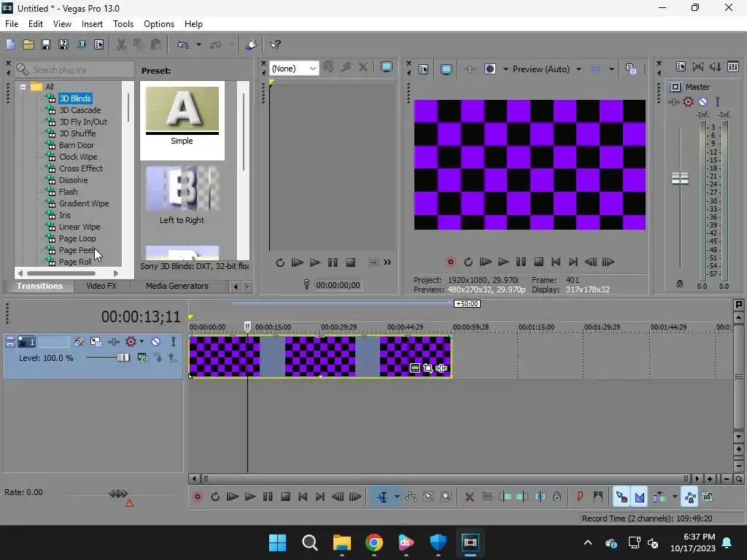The height and width of the screenshot is (560, 747).
Task: Switch to the Media Generators tab
Action: point(177,286)
